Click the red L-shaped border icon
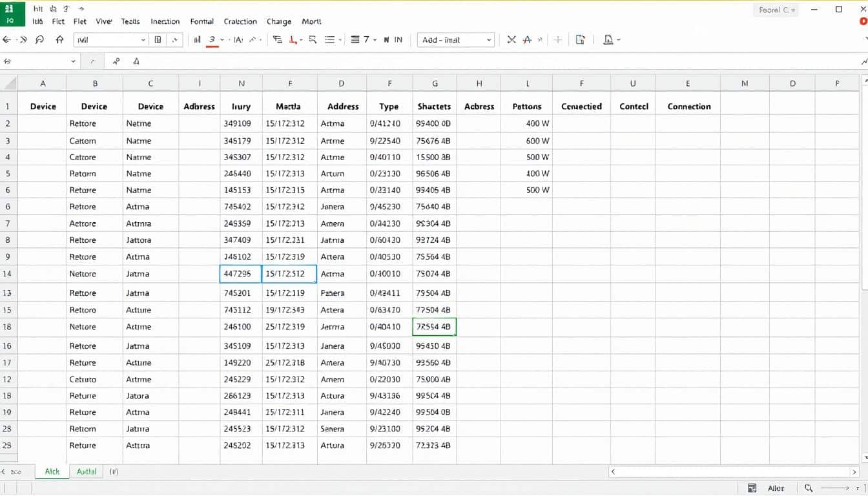Screen dimensions: 868x496 [x=293, y=39]
